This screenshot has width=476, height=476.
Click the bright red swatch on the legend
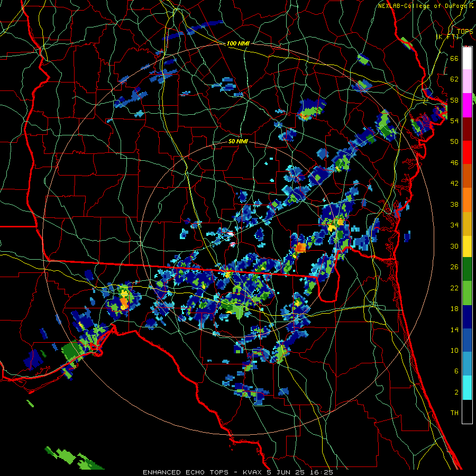tap(467, 152)
